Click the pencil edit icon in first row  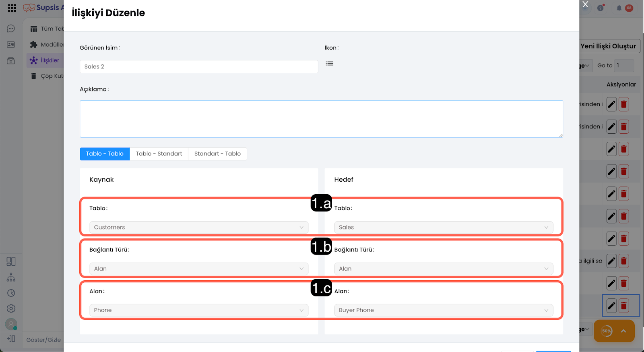pyautogui.click(x=611, y=105)
